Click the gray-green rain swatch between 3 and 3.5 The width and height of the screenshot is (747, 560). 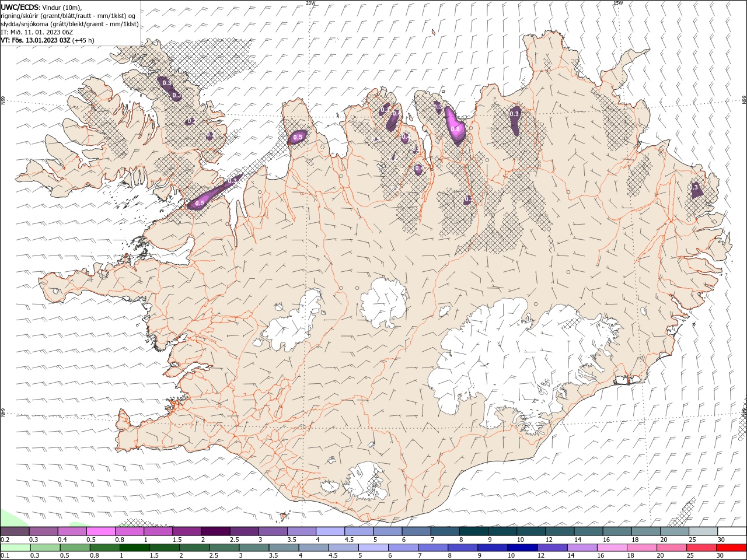[254, 548]
